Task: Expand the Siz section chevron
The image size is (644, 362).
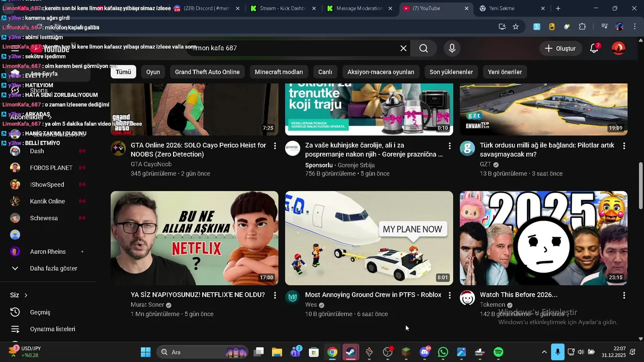Action: (26, 295)
